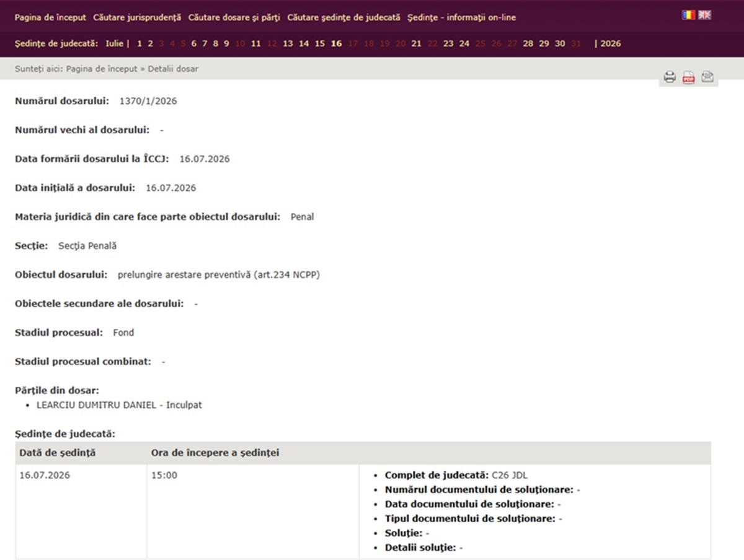This screenshot has height=560, width=744.
Task: Switch language to Romanian flag
Action: click(x=689, y=15)
